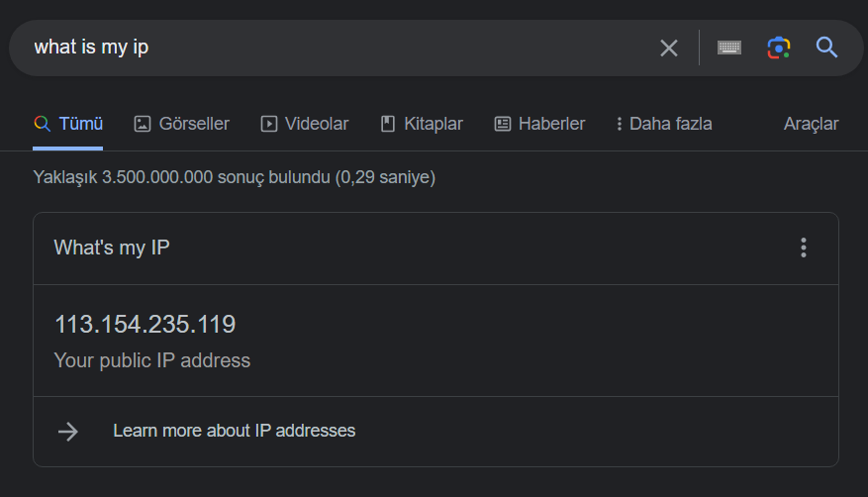Click the IP address 113.154.235.119

point(145,325)
